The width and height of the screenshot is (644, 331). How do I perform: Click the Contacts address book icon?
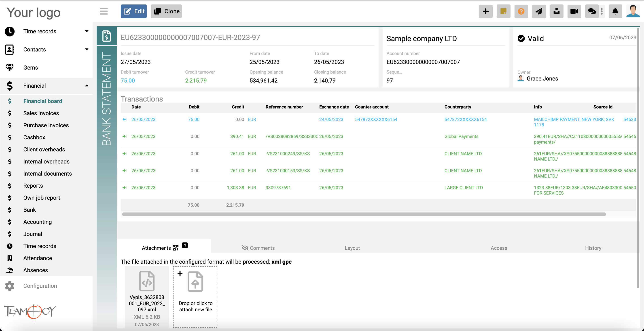coord(9,49)
